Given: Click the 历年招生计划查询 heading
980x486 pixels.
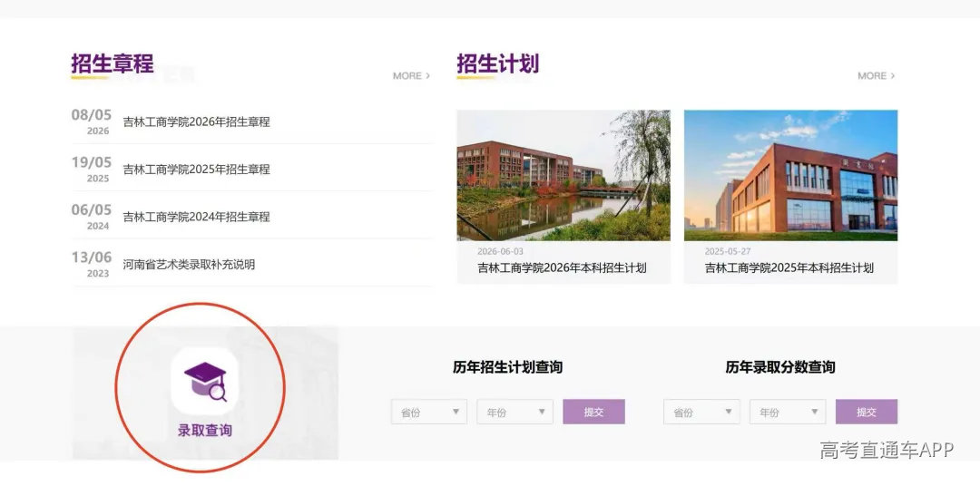Looking at the screenshot, I should pyautogui.click(x=507, y=367).
